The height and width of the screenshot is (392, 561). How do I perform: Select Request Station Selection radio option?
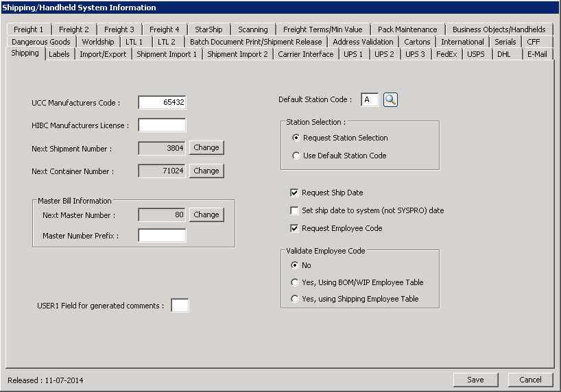296,138
